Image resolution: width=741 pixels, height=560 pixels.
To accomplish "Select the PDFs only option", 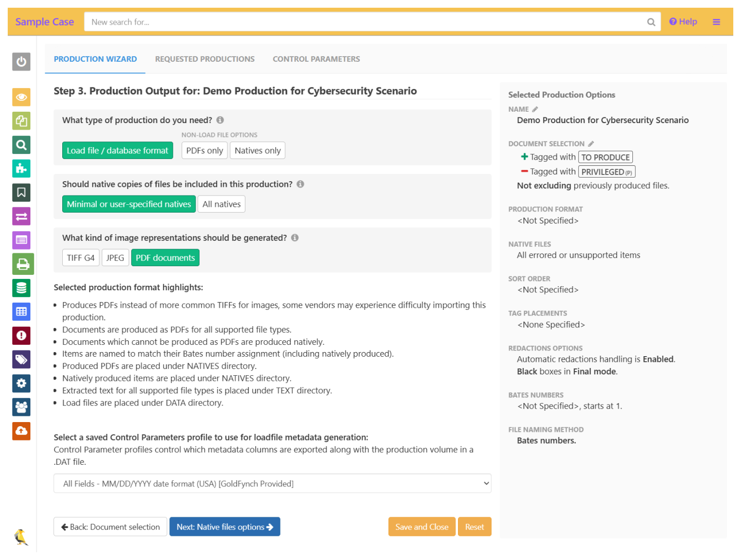I will 204,150.
